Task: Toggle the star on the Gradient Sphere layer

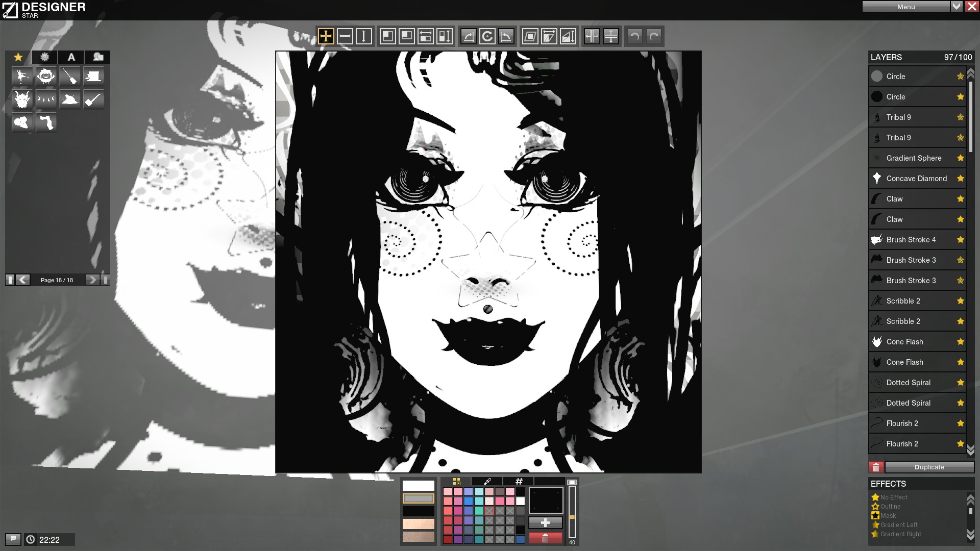Action: pyautogui.click(x=960, y=158)
